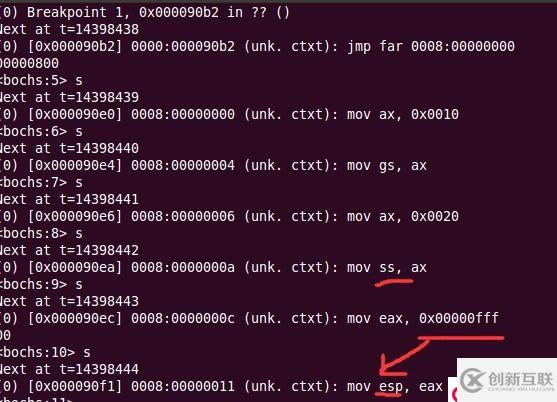The height and width of the screenshot is (402, 557).
Task: Click the 'mov gs, ax' instruction
Action: click(x=387, y=165)
